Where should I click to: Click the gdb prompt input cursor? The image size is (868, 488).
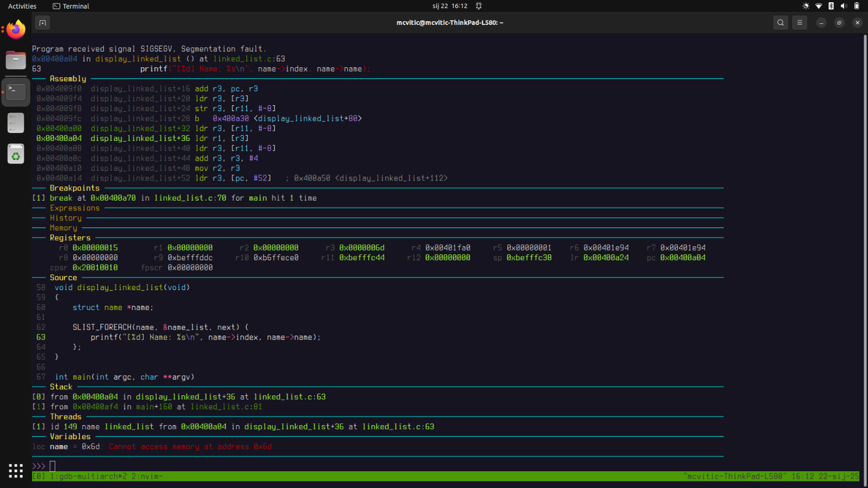(53, 466)
